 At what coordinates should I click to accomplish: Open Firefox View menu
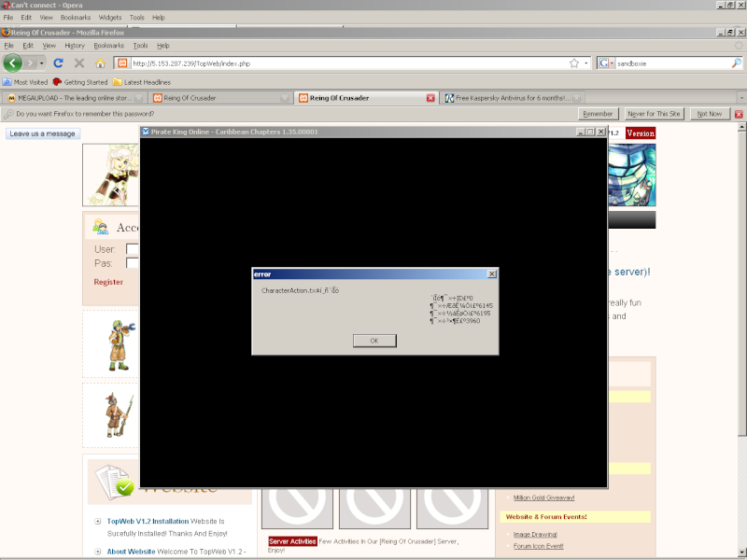49,46
